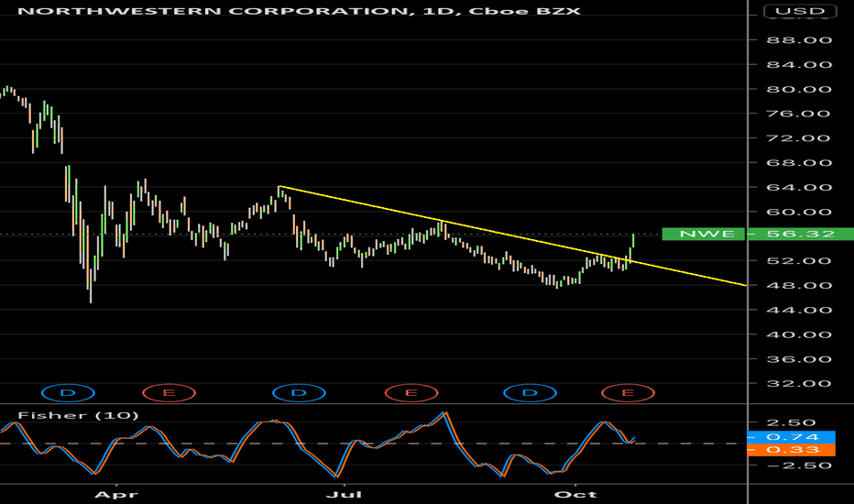Click the orange Fisher value 0.33
This screenshot has width=854, height=504.
click(792, 450)
